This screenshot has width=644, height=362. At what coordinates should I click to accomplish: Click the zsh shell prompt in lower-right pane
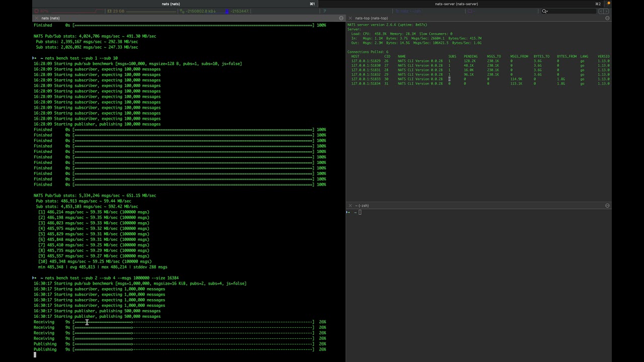coord(354,212)
